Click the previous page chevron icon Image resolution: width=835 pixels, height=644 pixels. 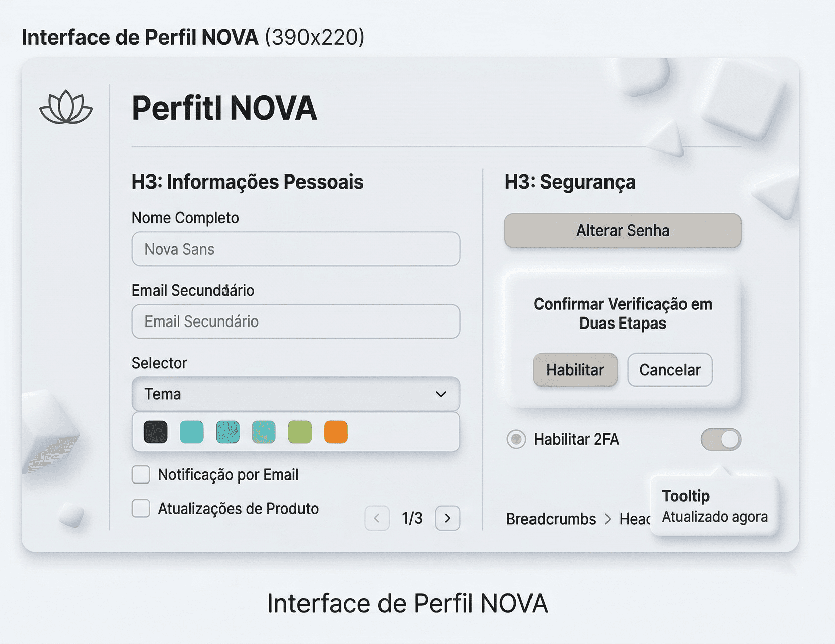(x=377, y=518)
